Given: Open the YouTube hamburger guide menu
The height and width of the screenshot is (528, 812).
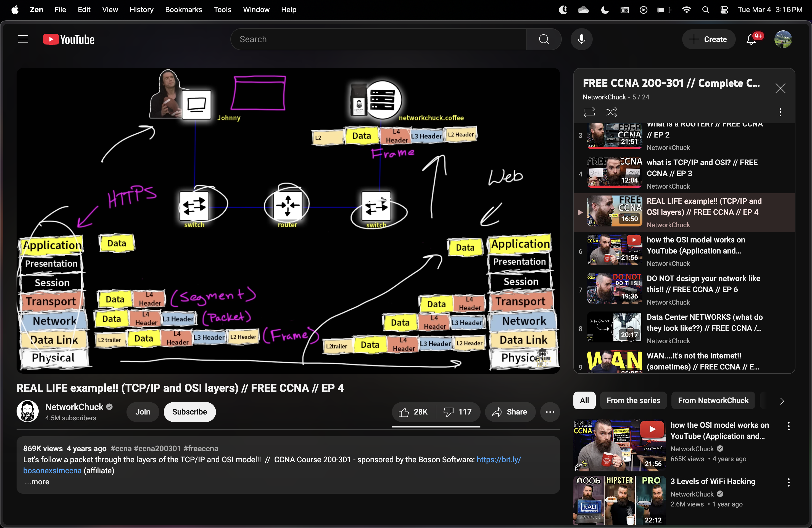Looking at the screenshot, I should point(23,39).
